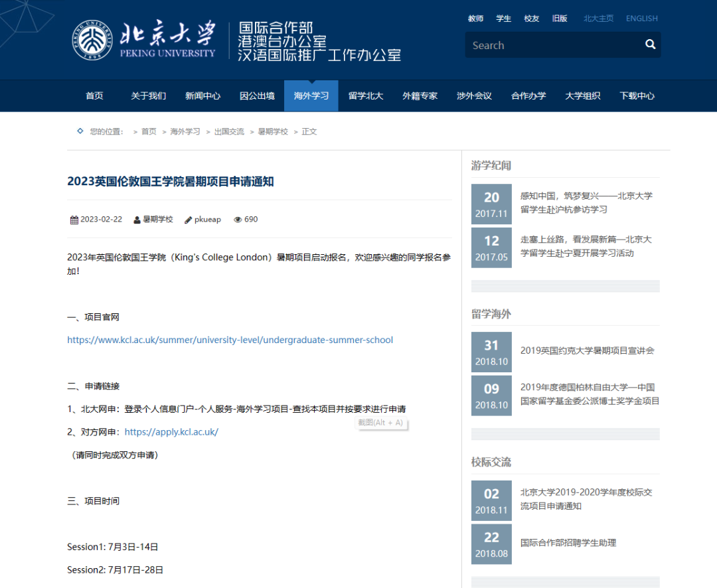The height and width of the screenshot is (588, 717).
Task: Click the 国际合作部 office title in header
Action: (276, 27)
